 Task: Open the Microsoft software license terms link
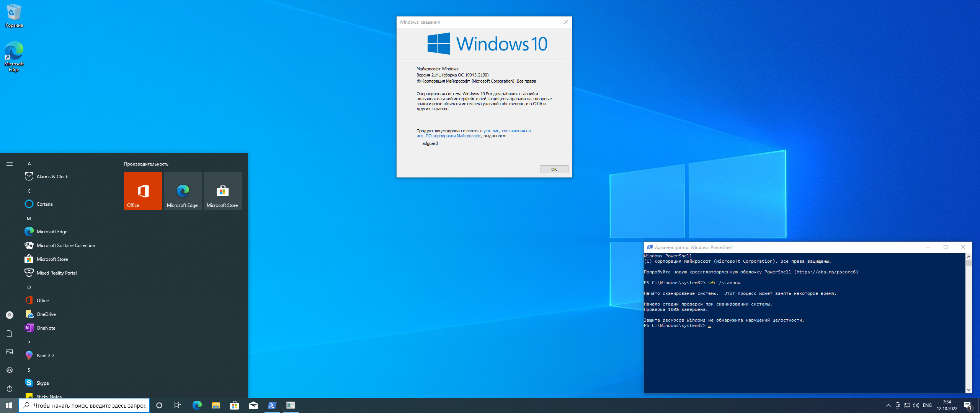pos(474,133)
